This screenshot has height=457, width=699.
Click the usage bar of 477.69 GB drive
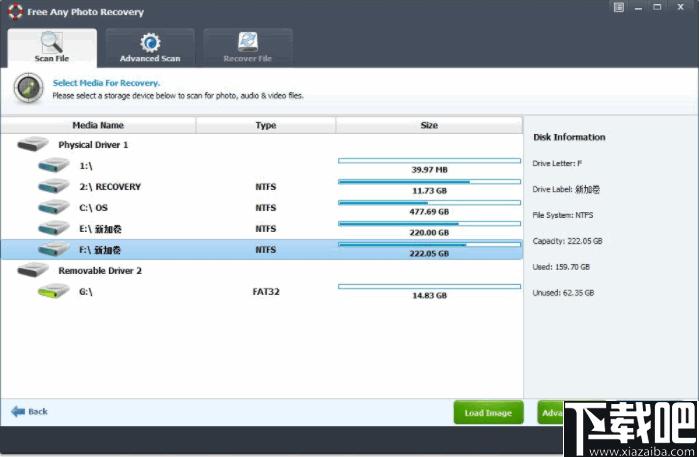pos(429,202)
